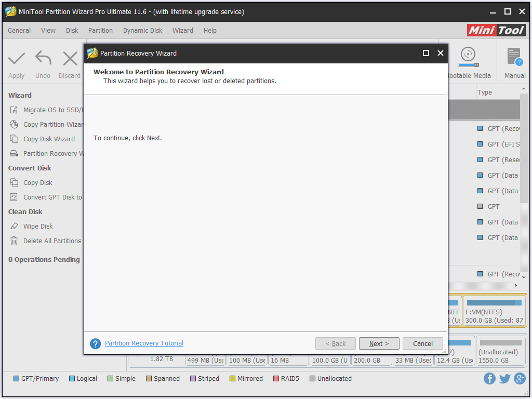Click the GPT/Primary legend color swatch
The image size is (532, 399).
click(x=16, y=379)
